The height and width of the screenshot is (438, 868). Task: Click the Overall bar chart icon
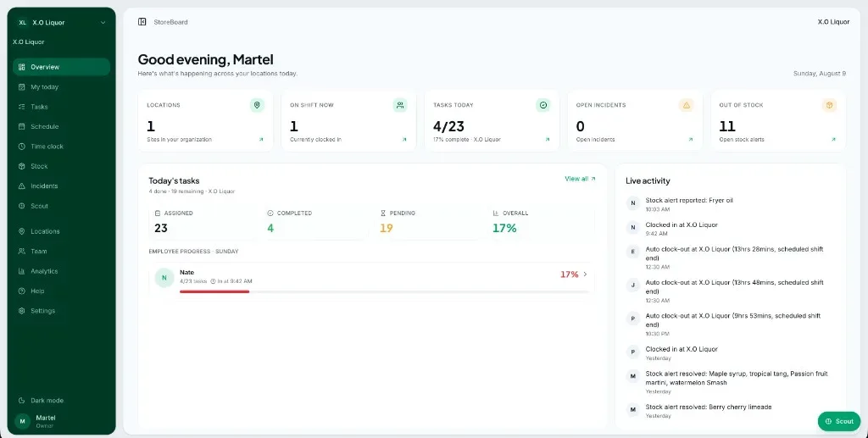coord(496,213)
